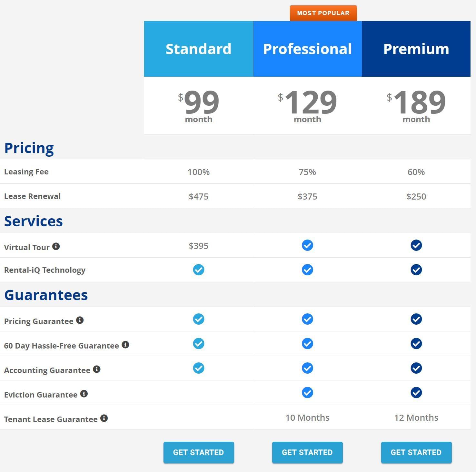Click the $129 month Professional price
476x472 pixels.
click(307, 105)
